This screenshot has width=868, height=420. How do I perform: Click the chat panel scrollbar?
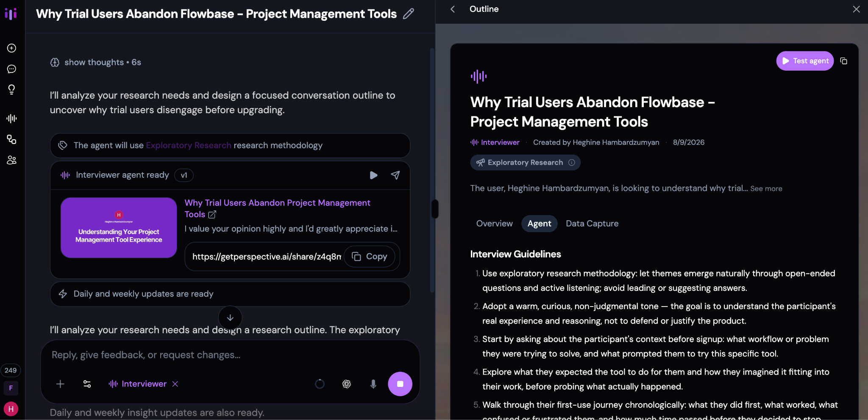tap(432, 169)
